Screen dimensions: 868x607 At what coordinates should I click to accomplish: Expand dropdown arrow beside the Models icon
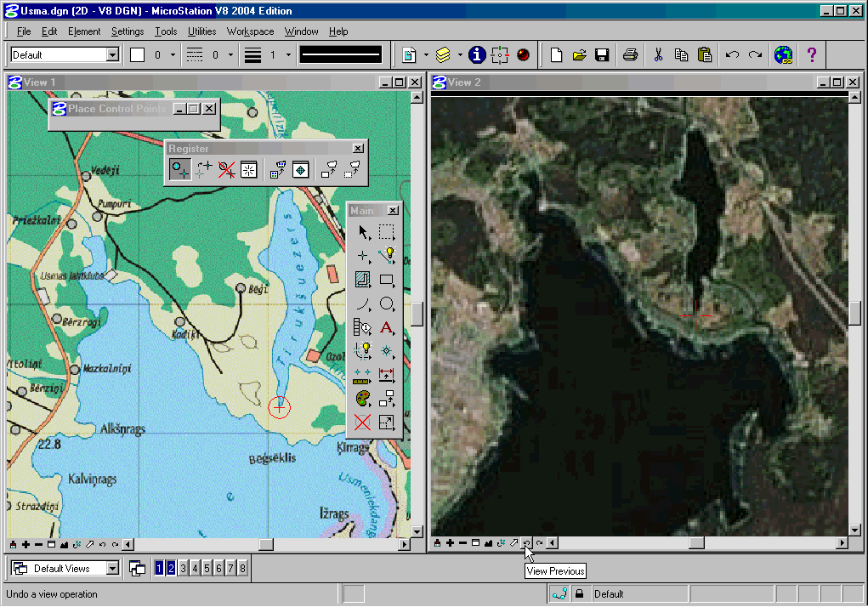[426, 54]
